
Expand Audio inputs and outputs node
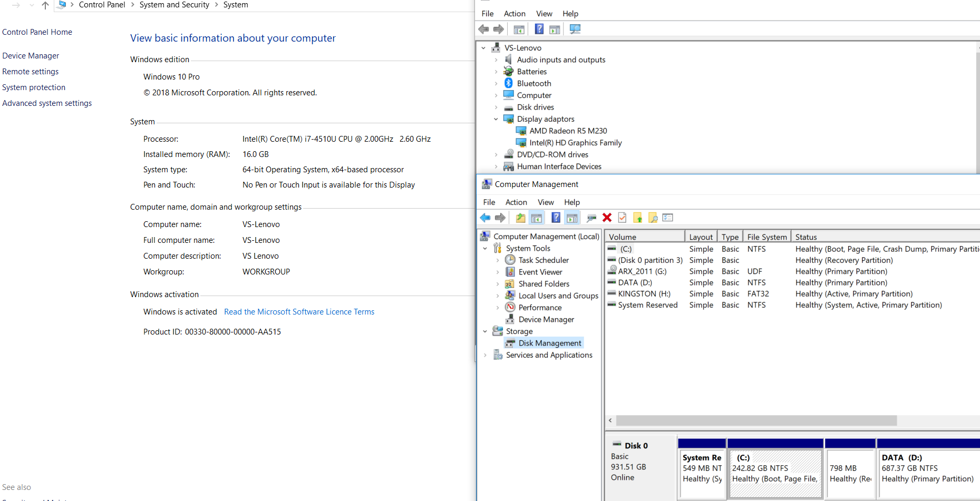click(x=496, y=60)
